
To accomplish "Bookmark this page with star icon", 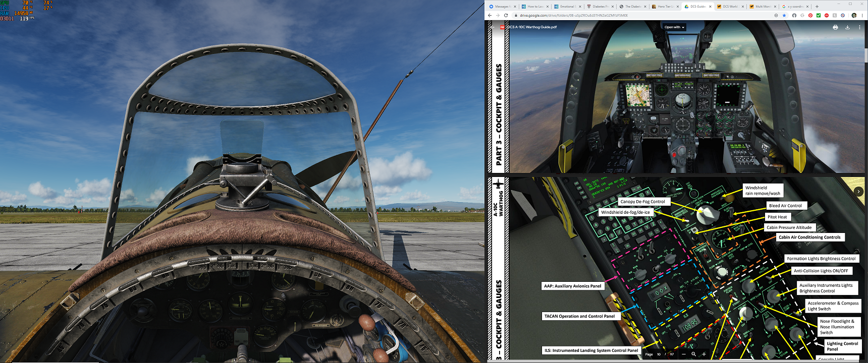I will pos(784,15).
